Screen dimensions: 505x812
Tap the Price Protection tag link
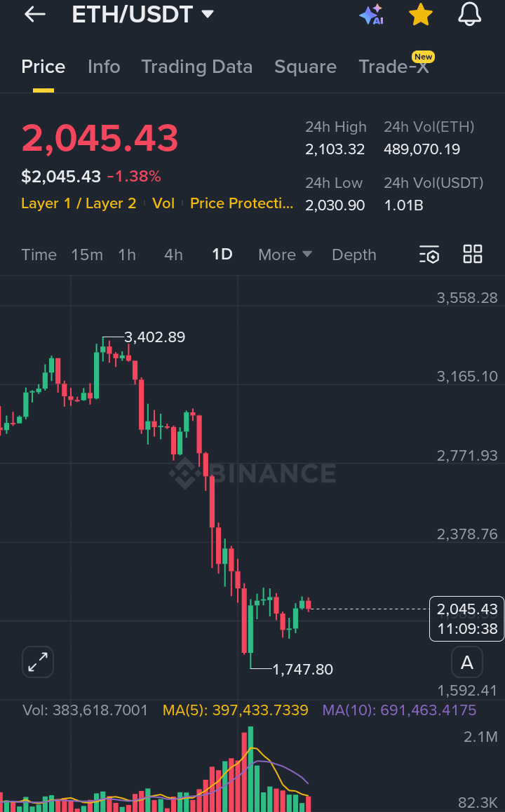point(242,203)
